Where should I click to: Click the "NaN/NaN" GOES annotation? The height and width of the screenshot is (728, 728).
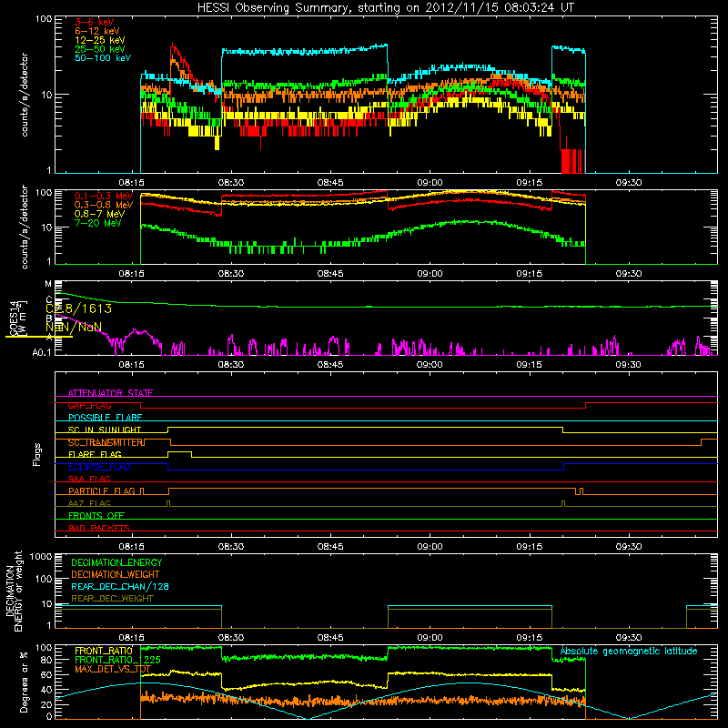click(74, 327)
